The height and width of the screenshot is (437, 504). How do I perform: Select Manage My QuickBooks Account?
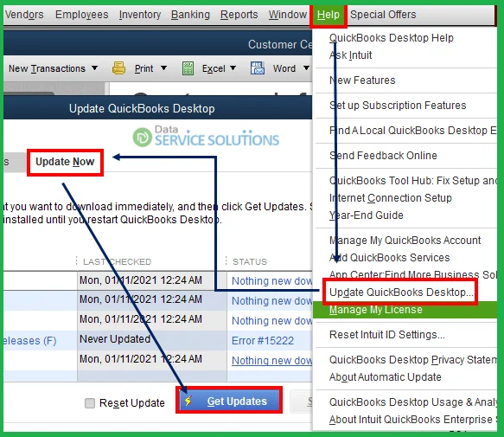pyautogui.click(x=405, y=241)
